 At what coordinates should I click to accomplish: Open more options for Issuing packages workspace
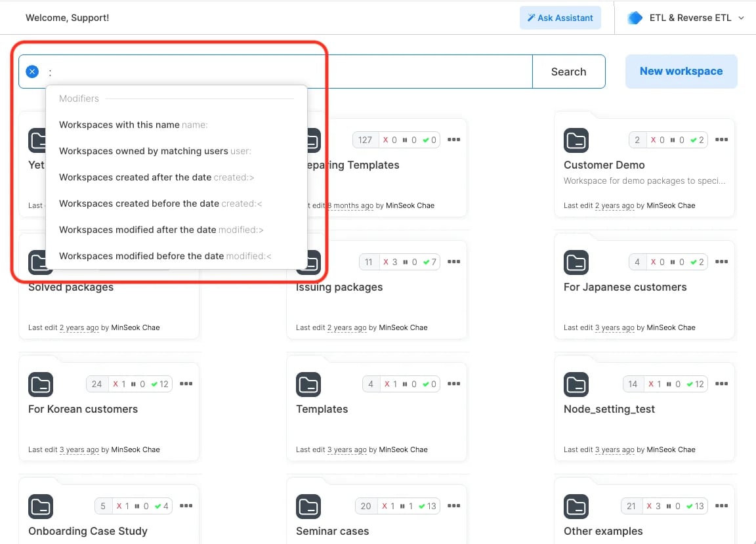[x=453, y=261]
